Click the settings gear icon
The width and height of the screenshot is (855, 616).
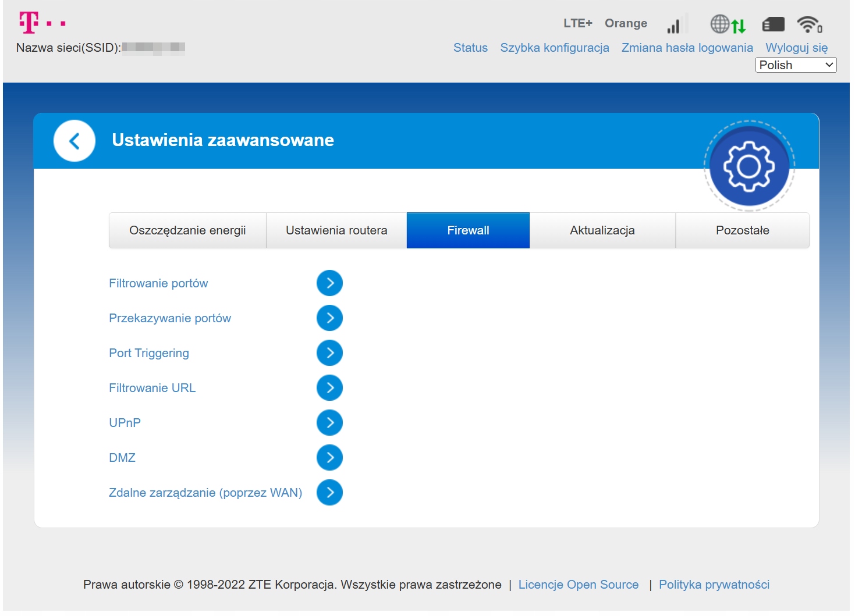[x=748, y=166]
